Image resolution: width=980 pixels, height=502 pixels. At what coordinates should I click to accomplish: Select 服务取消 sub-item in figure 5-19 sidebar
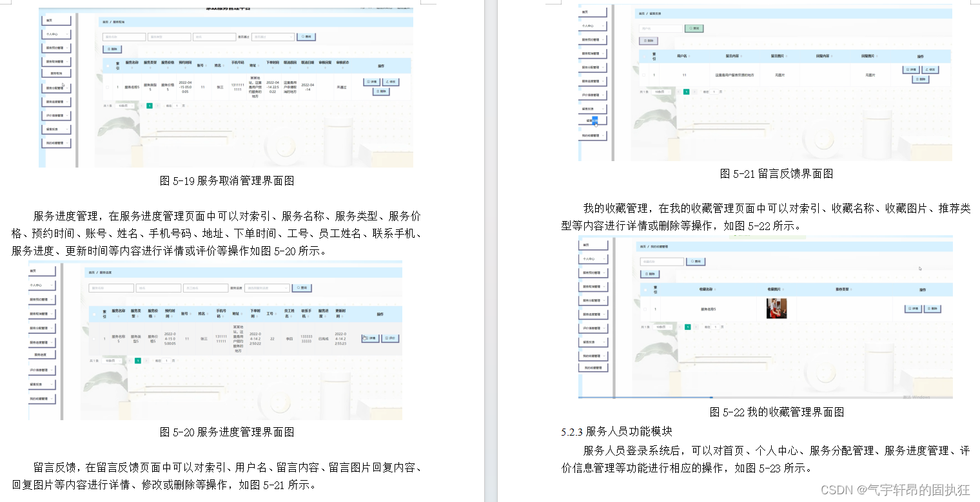click(55, 74)
